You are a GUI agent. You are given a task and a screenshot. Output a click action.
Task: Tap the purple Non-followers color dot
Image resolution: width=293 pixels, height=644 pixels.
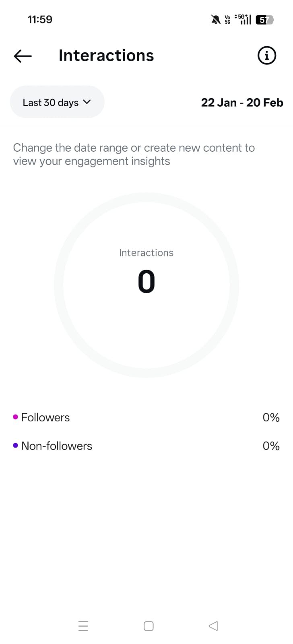(x=15, y=446)
